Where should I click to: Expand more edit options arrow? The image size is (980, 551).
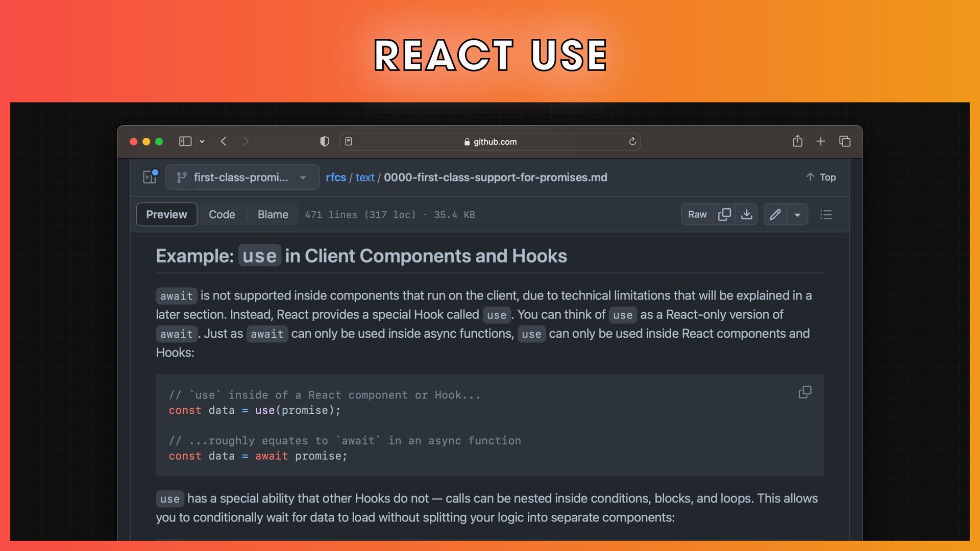(x=797, y=215)
